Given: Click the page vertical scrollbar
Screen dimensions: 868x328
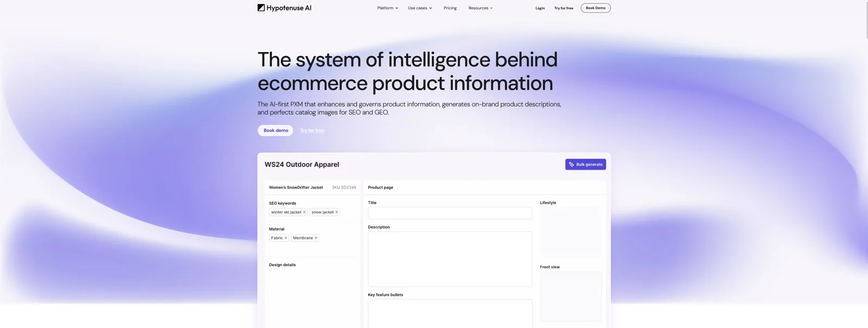Looking at the screenshot, I should [x=866, y=19].
